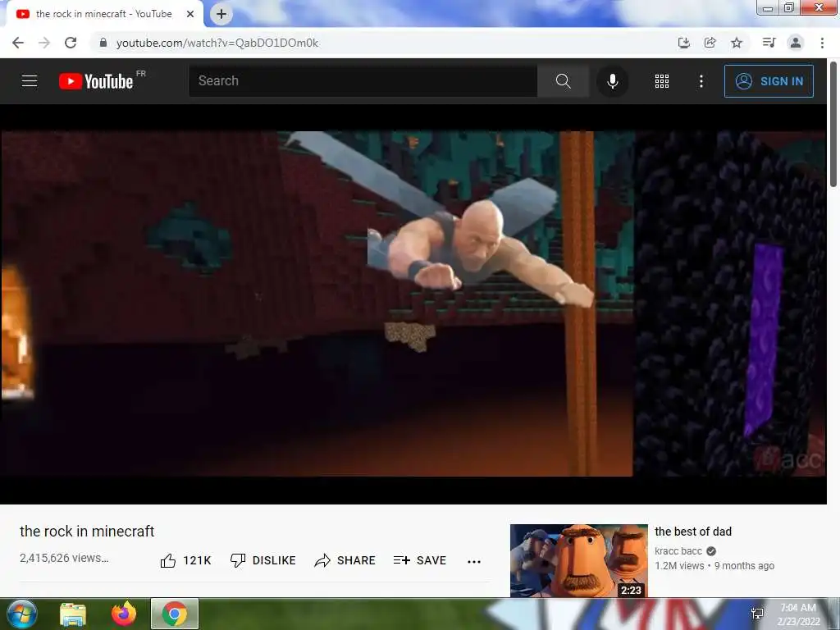View site info via lock icon
The image size is (840, 630).
[103, 43]
